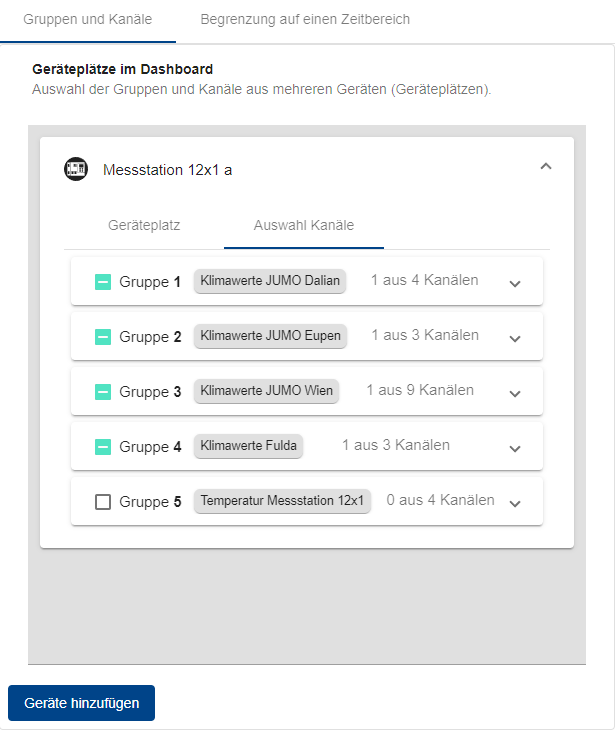Toggle the Gruppe 3 checkbox
Screen dimensions: 615x731
(x=103, y=392)
